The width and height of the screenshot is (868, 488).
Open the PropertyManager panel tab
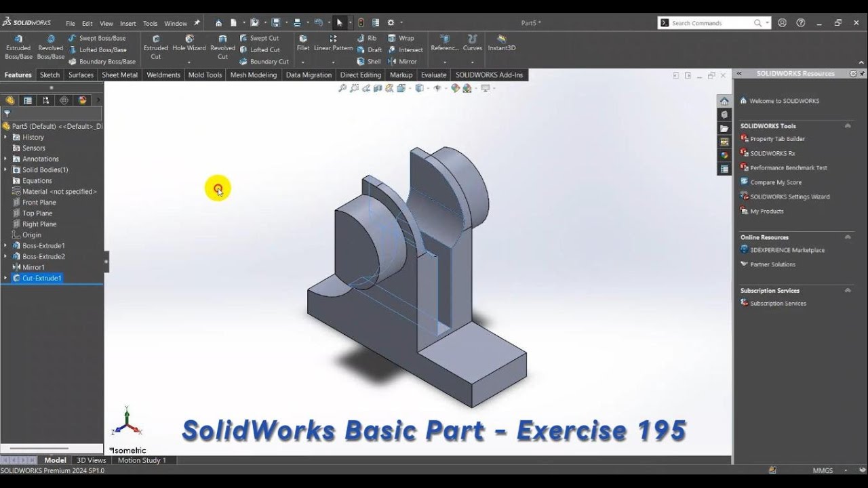[x=28, y=100]
